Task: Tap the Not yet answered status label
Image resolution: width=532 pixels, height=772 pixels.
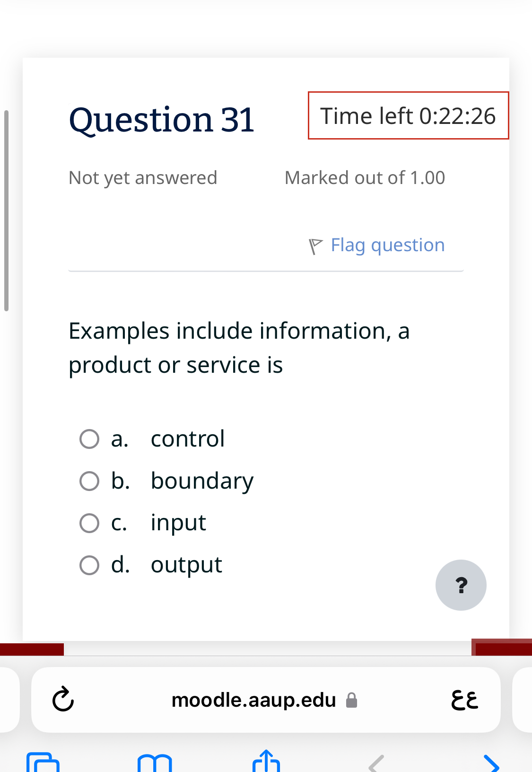Action: 143,177
